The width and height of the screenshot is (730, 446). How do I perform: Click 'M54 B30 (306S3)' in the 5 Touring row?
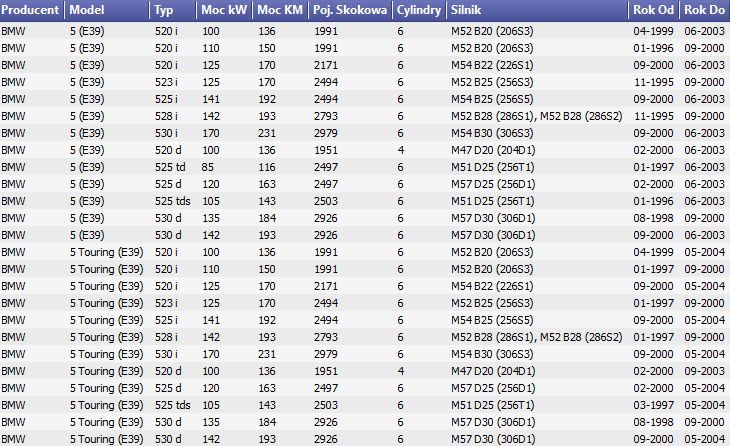(492, 354)
